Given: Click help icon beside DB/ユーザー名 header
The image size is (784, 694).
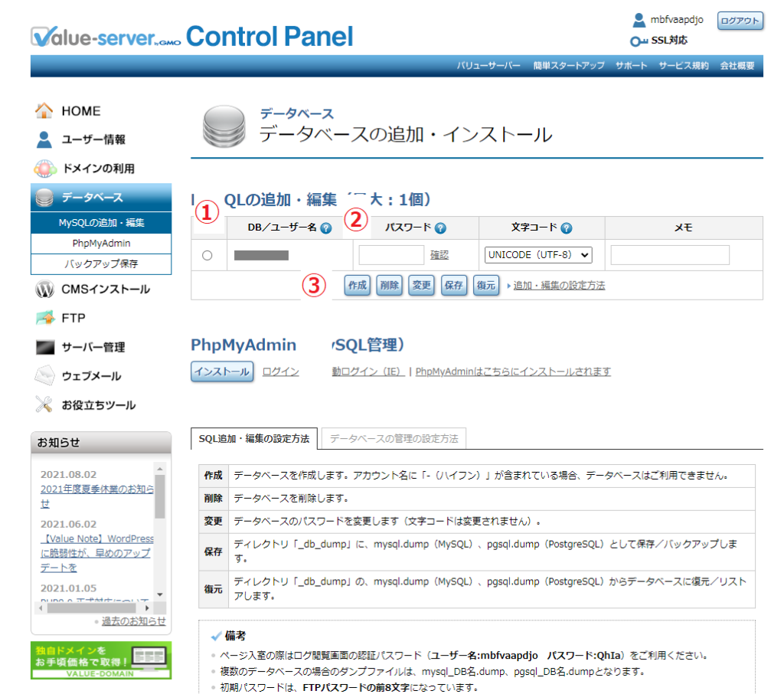Looking at the screenshot, I should [x=326, y=228].
